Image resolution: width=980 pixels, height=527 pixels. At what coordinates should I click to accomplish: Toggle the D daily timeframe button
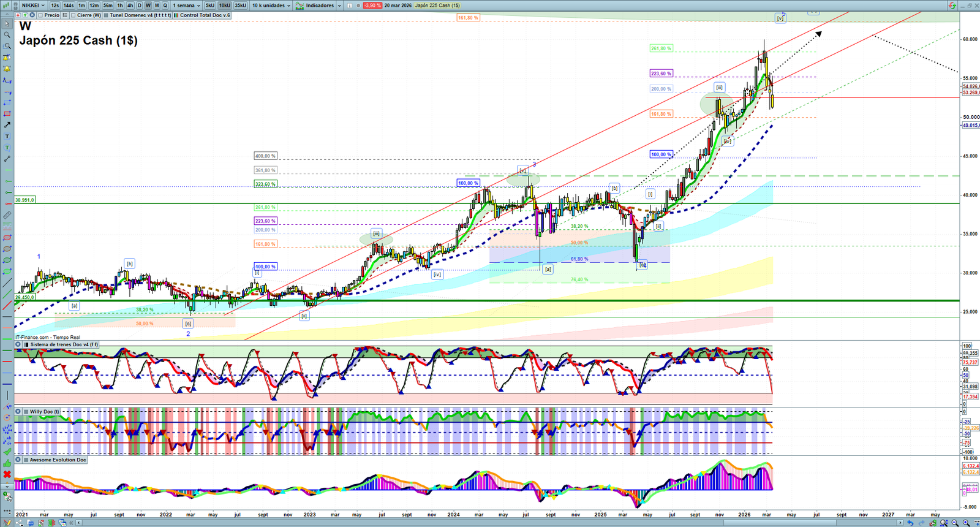(x=140, y=6)
